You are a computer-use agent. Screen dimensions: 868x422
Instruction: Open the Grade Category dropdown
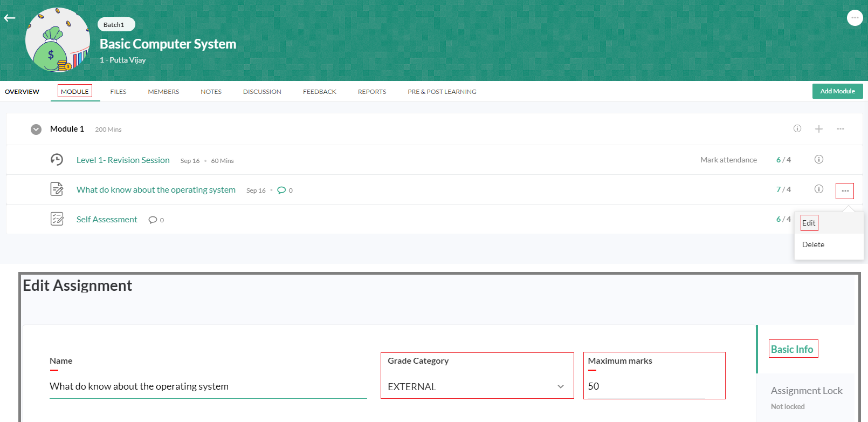pyautogui.click(x=477, y=386)
